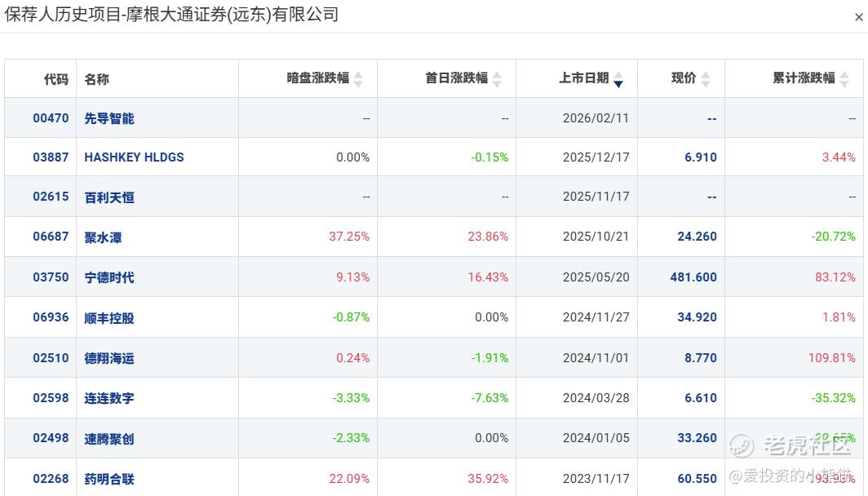Click cumulative change 3.44%
The height and width of the screenshot is (496, 868).
click(x=839, y=157)
